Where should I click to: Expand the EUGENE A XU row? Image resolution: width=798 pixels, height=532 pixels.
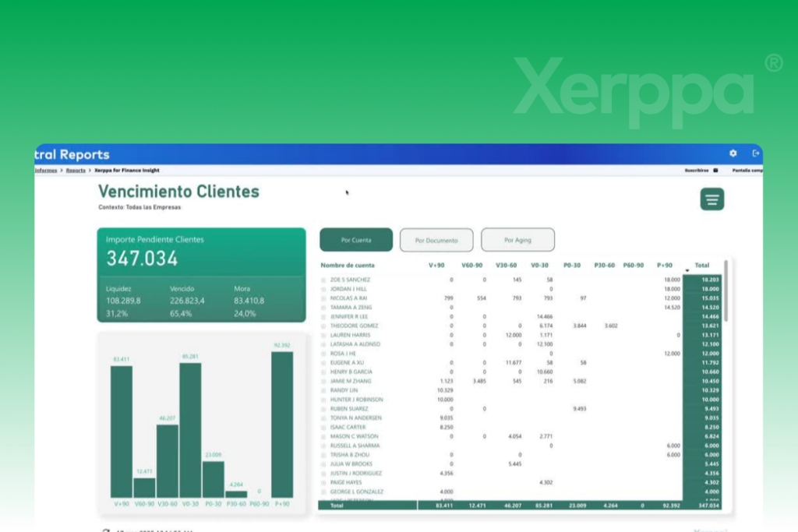click(323, 363)
